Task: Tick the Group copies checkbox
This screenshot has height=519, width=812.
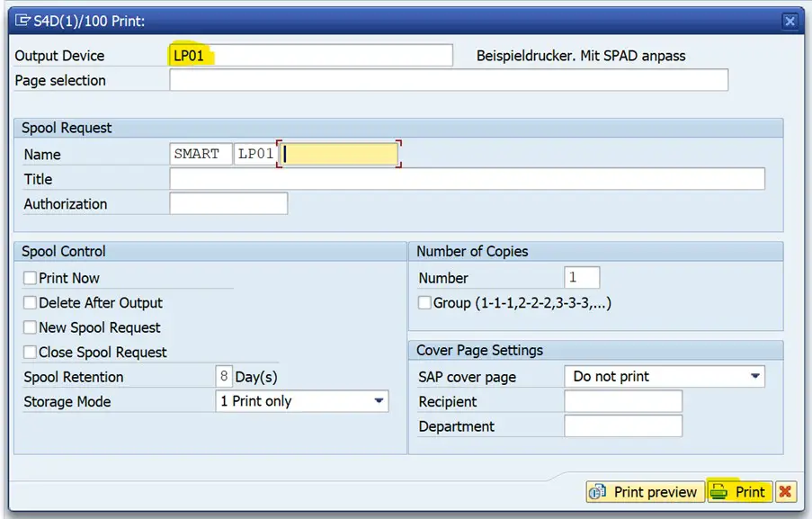Action: 424,303
